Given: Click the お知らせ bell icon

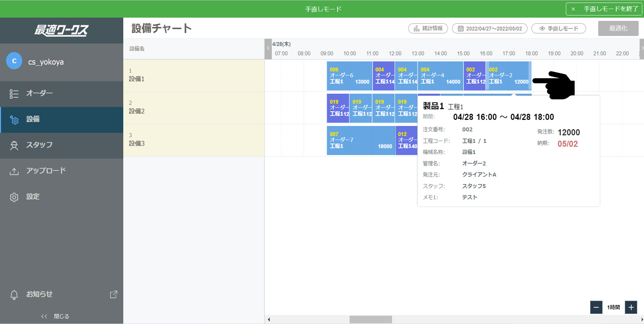Looking at the screenshot, I should 14,295.
